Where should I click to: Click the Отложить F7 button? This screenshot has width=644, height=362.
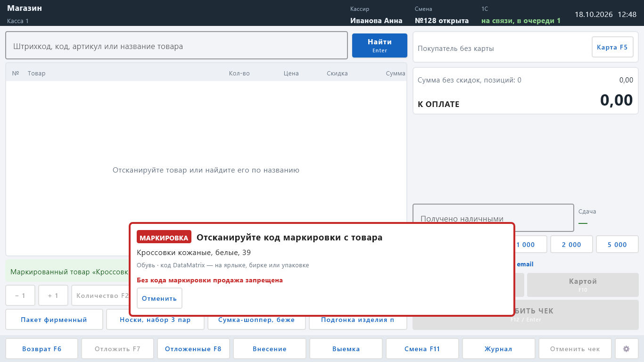[117, 349]
